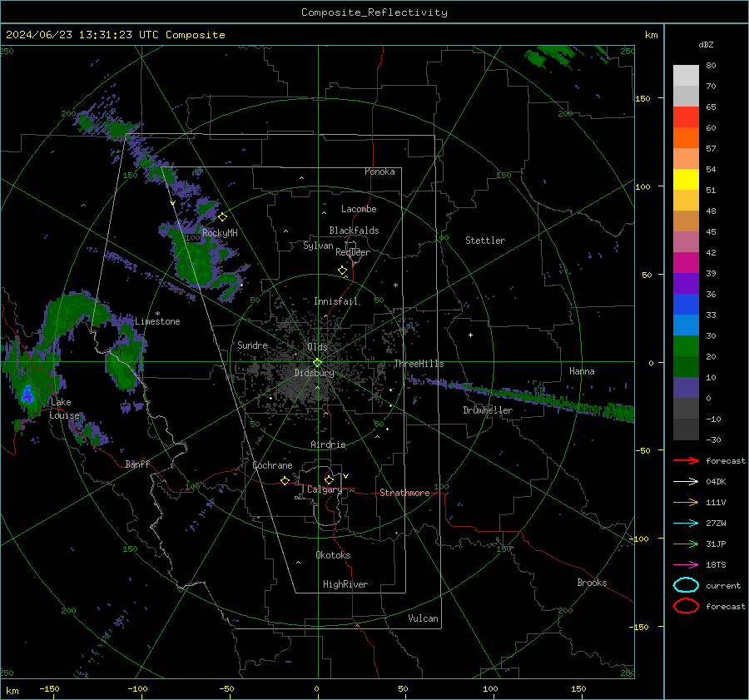
Task: Click the red forecast arrow legend icon
Action: 686,460
